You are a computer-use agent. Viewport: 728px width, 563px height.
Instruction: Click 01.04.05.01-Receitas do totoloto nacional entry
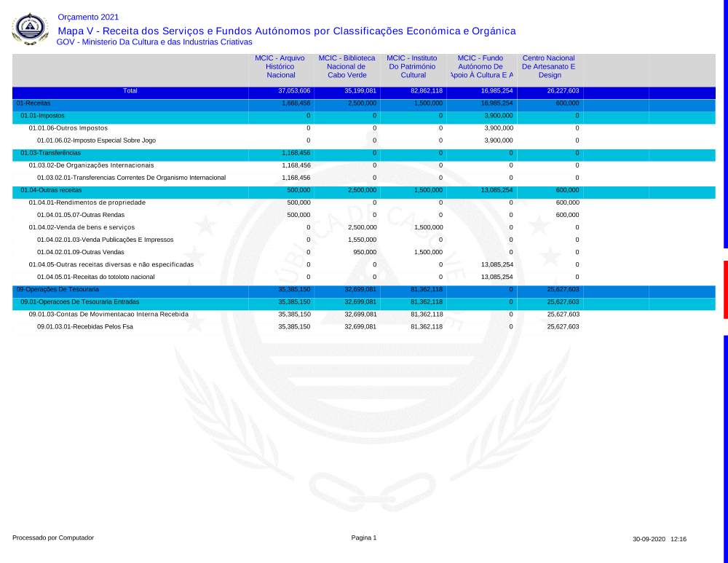click(x=96, y=277)
